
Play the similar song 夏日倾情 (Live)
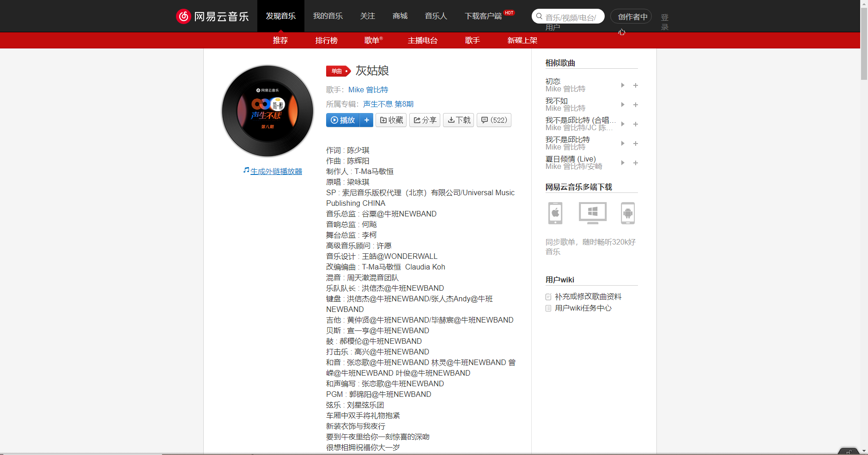[622, 162]
